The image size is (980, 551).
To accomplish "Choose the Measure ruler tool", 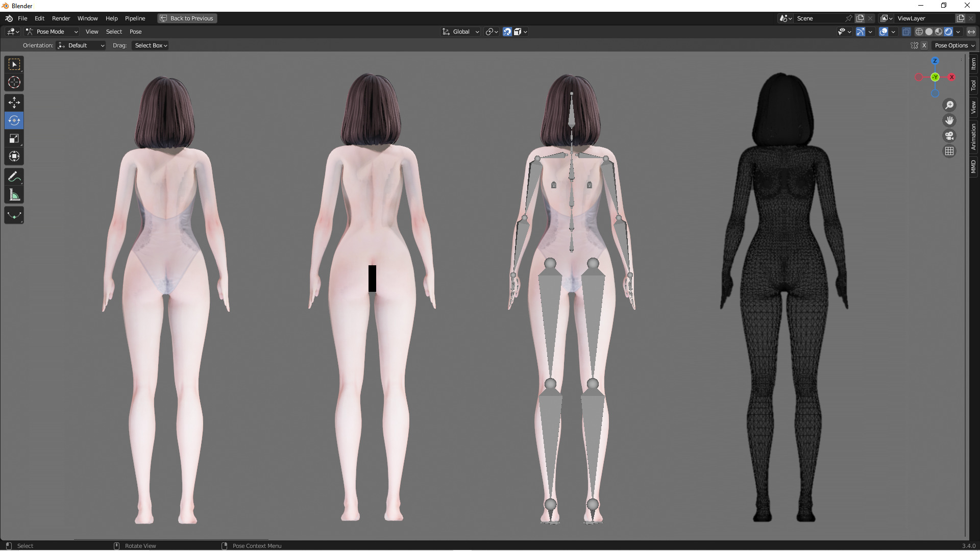I will click(x=14, y=195).
